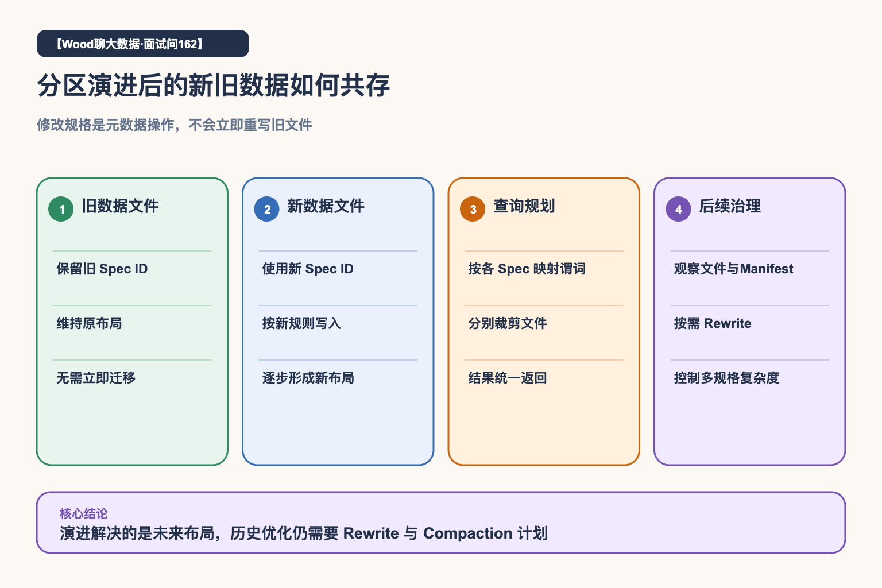This screenshot has height=588, width=882.
Task: Click the 新数据文件 card heading
Action: click(326, 206)
